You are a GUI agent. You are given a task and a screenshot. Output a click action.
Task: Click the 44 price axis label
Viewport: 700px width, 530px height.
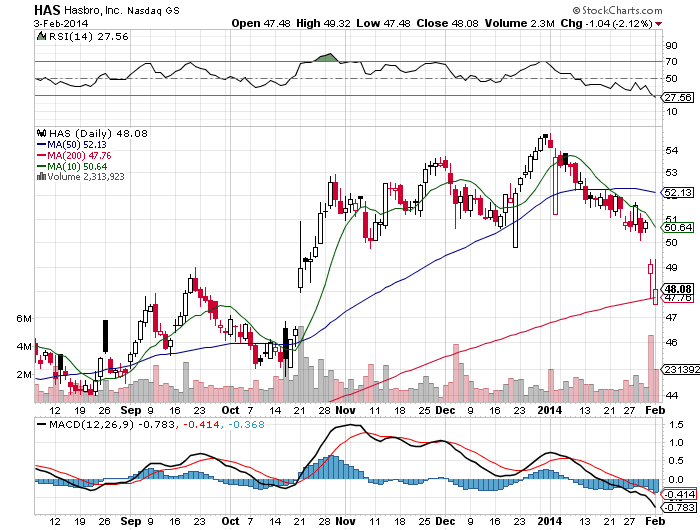coord(671,395)
